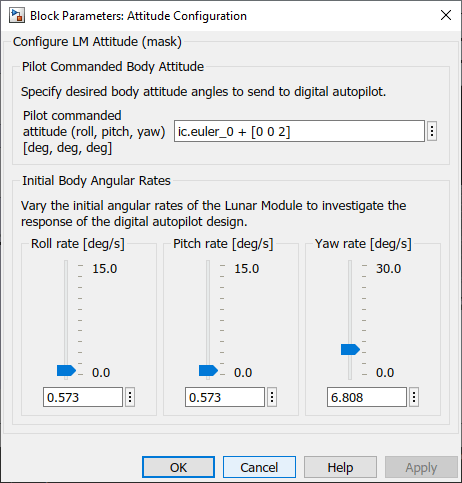Click the Yaw rate [deg/s] label
This screenshot has width=462, height=483.
[x=363, y=244]
